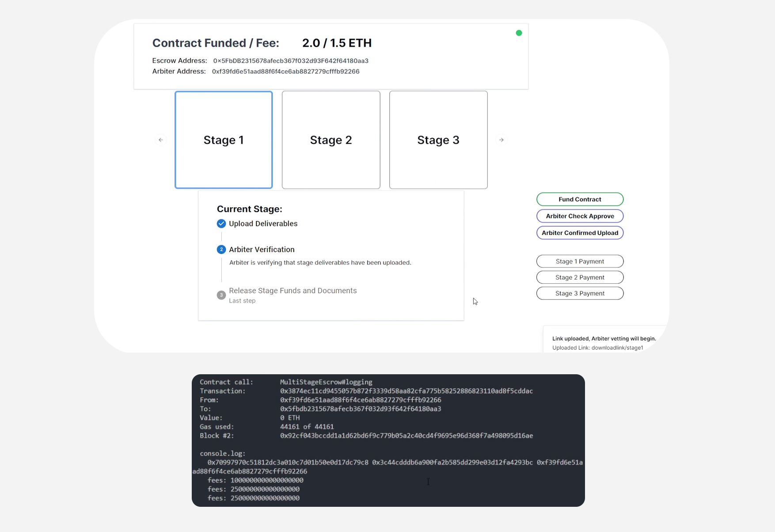Click Arbiter Check Approve button
The height and width of the screenshot is (532, 775).
[x=580, y=216]
